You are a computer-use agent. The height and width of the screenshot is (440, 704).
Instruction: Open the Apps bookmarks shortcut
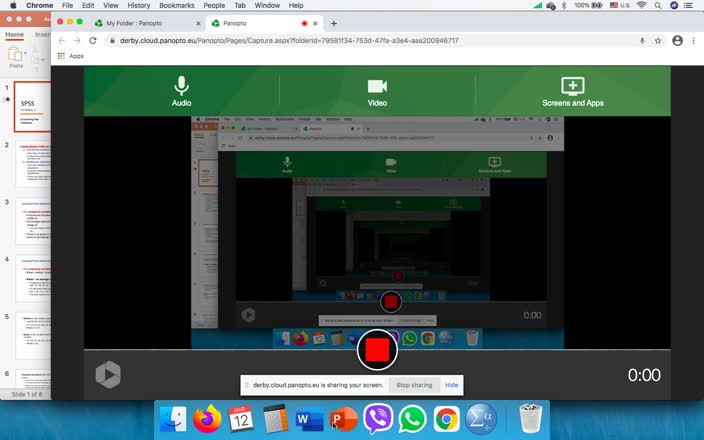point(70,56)
